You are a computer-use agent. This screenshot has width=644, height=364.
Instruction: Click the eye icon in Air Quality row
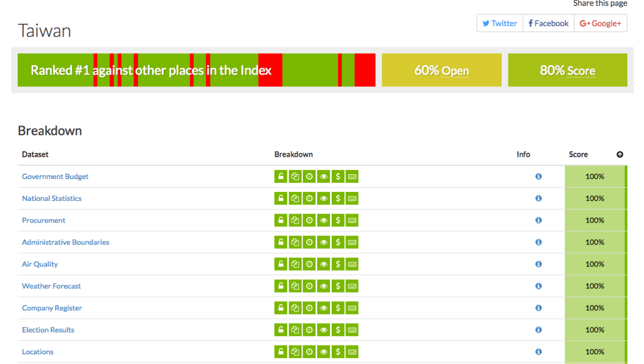[x=324, y=264]
